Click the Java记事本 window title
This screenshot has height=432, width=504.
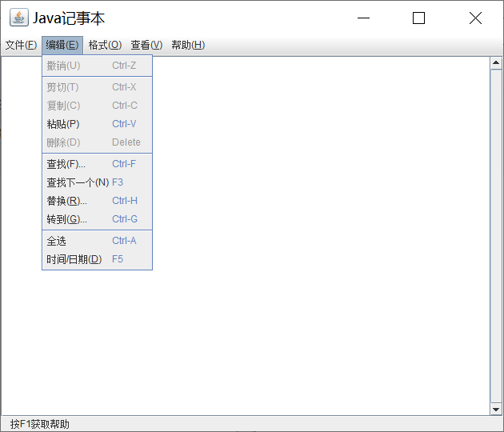[69, 18]
